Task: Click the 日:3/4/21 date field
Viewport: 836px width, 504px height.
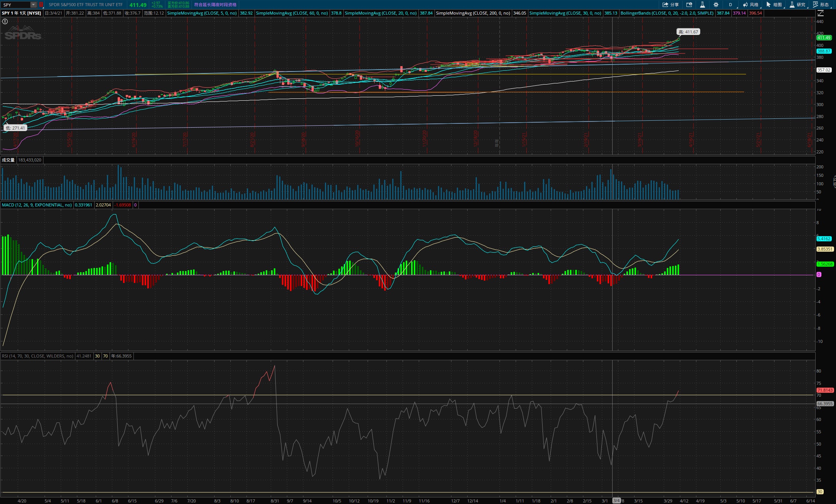Action: point(53,13)
